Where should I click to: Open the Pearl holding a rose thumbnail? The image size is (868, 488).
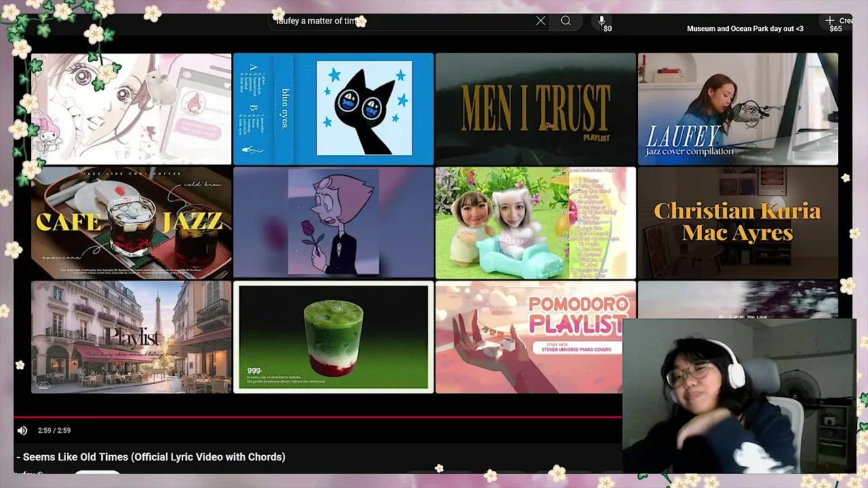(x=333, y=223)
